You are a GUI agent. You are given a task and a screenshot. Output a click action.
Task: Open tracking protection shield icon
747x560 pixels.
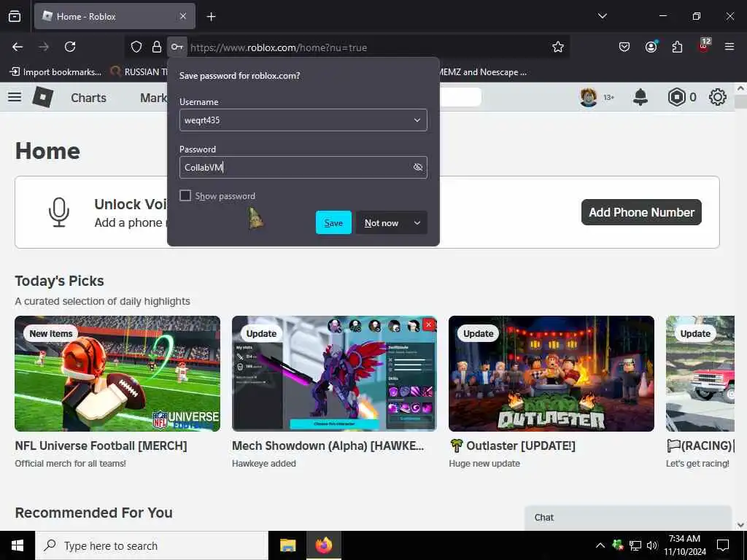[136, 47]
